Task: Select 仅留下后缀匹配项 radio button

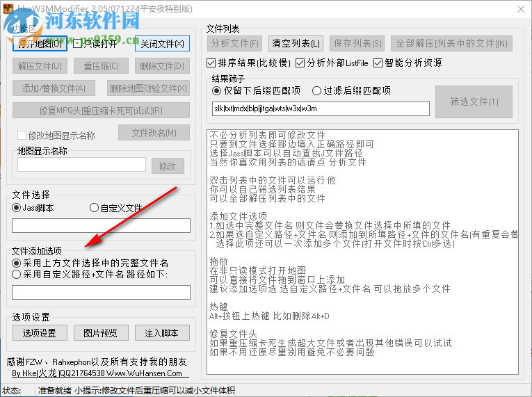Action: click(x=216, y=90)
